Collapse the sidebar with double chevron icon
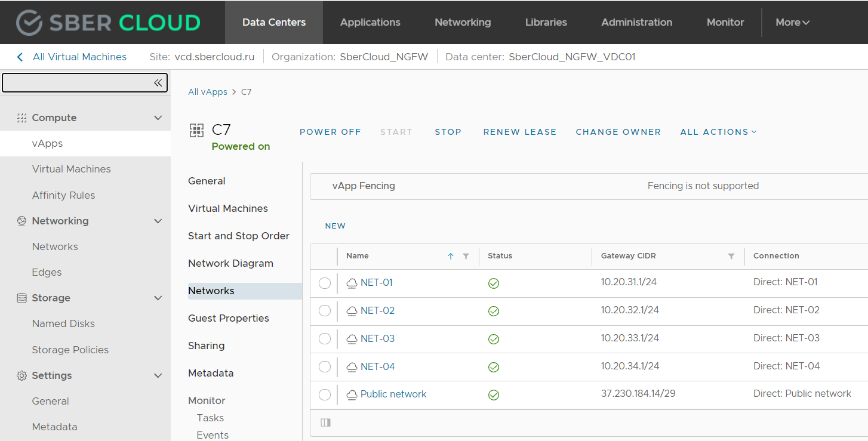868x441 pixels. [x=158, y=83]
